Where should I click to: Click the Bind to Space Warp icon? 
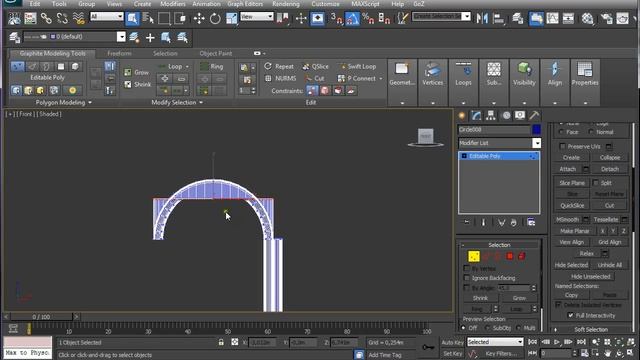coord(79,18)
